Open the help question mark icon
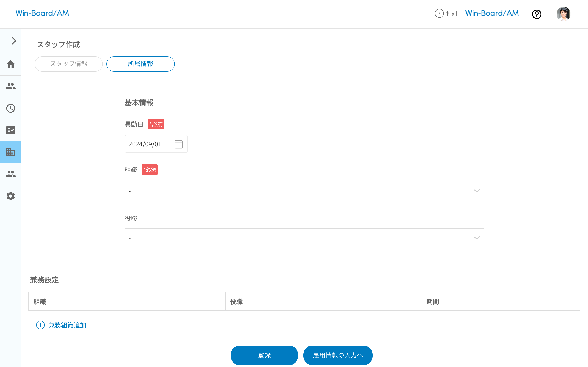Image resolution: width=588 pixels, height=367 pixels. (x=537, y=14)
